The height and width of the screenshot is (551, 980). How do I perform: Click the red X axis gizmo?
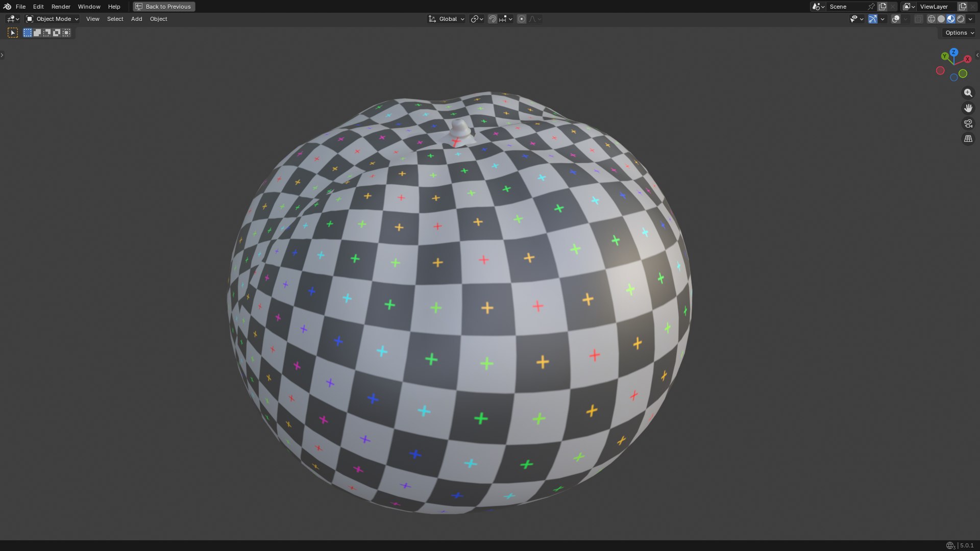pyautogui.click(x=967, y=59)
